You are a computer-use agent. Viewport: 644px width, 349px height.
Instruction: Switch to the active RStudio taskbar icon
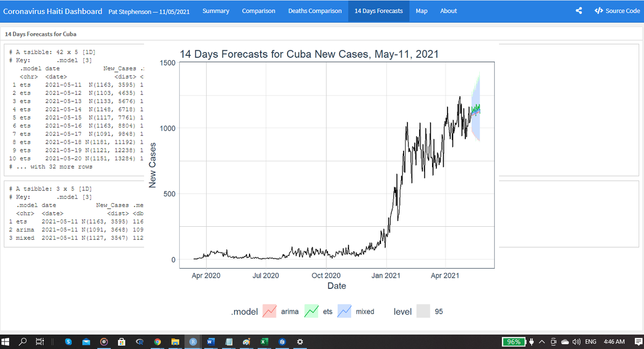tap(193, 341)
